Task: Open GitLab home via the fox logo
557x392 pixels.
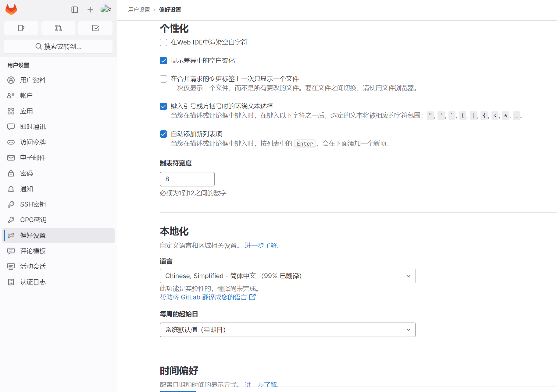Action: click(11, 10)
